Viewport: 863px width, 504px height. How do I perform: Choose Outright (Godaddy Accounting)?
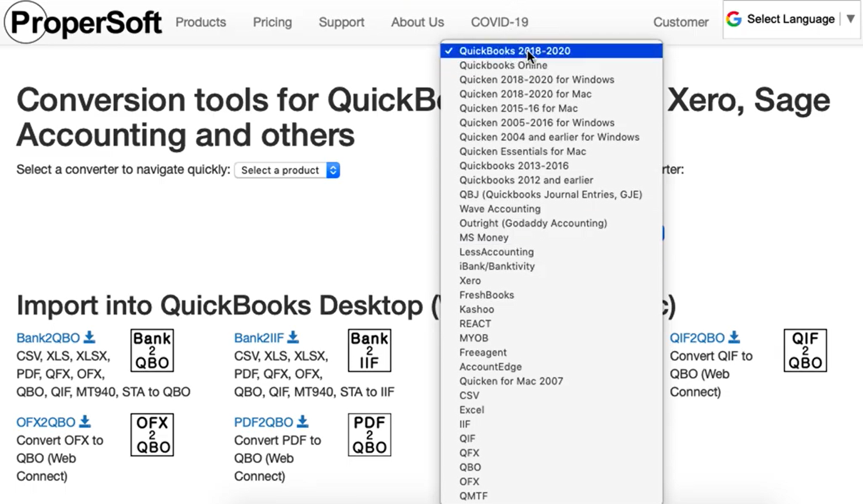[x=551, y=223]
